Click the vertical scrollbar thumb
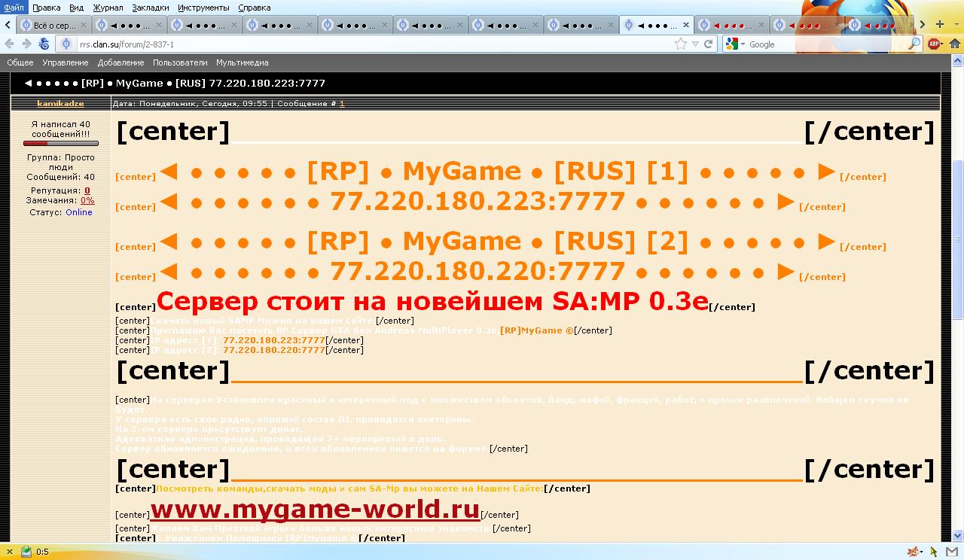Viewport: 964px width, 560px height. (958, 240)
